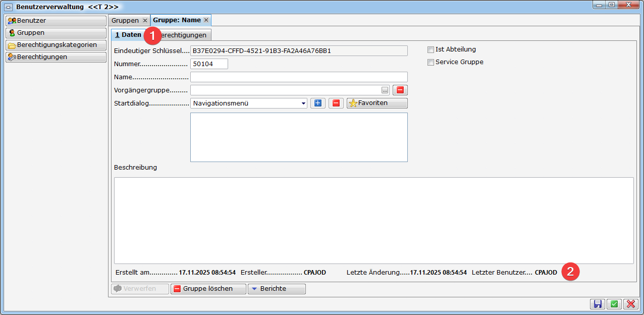Click the blue floppy disk save icon
The width and height of the screenshot is (644, 315).
[598, 304]
